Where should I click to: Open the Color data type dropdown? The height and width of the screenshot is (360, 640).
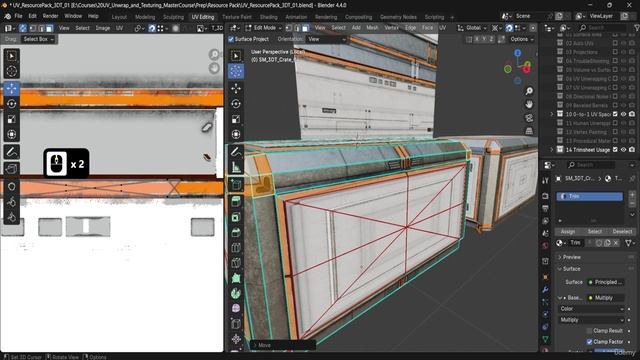coord(591,309)
